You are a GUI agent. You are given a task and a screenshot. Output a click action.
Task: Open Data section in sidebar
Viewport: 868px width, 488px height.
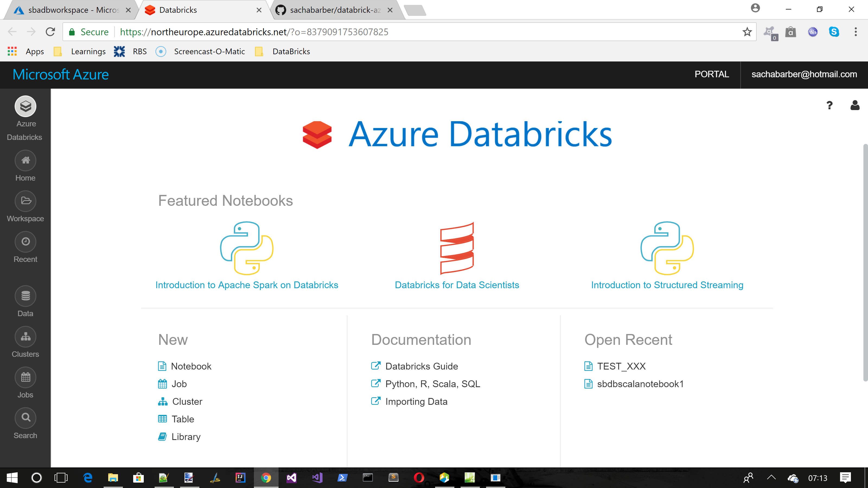tap(25, 296)
